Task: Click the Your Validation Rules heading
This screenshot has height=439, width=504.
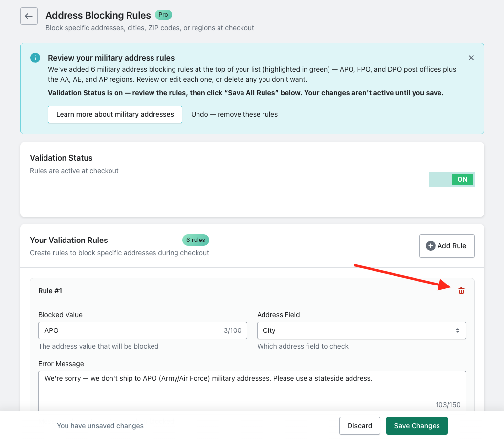Action: pos(69,240)
